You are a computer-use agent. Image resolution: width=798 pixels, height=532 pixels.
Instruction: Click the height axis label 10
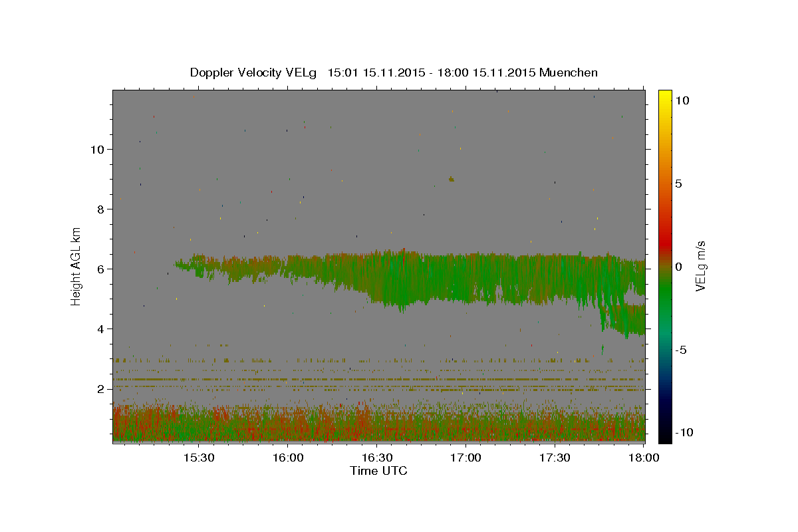tap(97, 149)
